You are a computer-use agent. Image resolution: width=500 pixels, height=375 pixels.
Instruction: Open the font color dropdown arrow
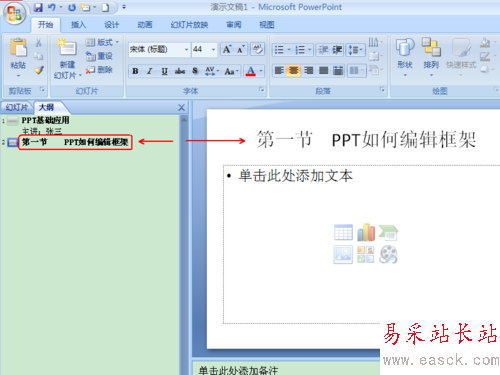click(261, 71)
